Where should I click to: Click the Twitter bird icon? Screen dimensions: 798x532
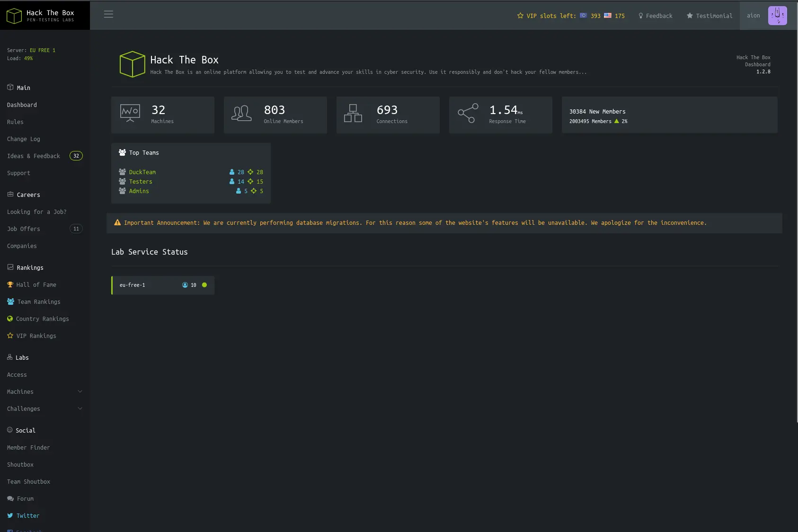[x=10, y=515]
